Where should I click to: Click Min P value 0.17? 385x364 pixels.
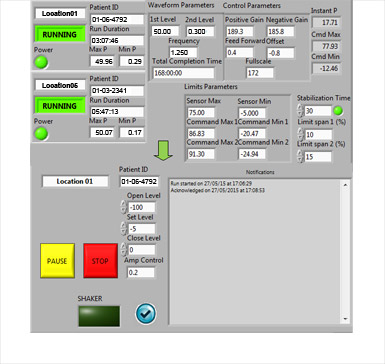pyautogui.click(x=132, y=132)
